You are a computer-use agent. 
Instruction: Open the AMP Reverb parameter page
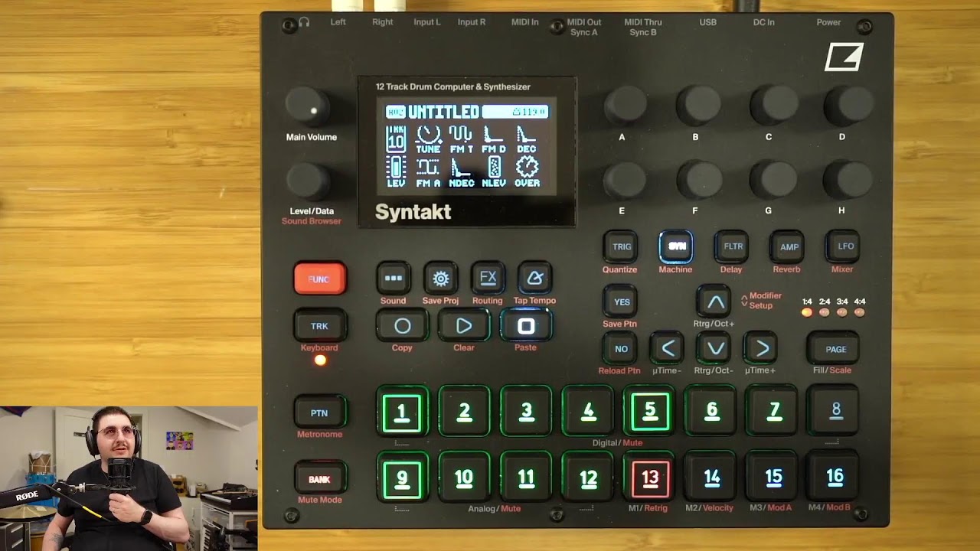(789, 247)
